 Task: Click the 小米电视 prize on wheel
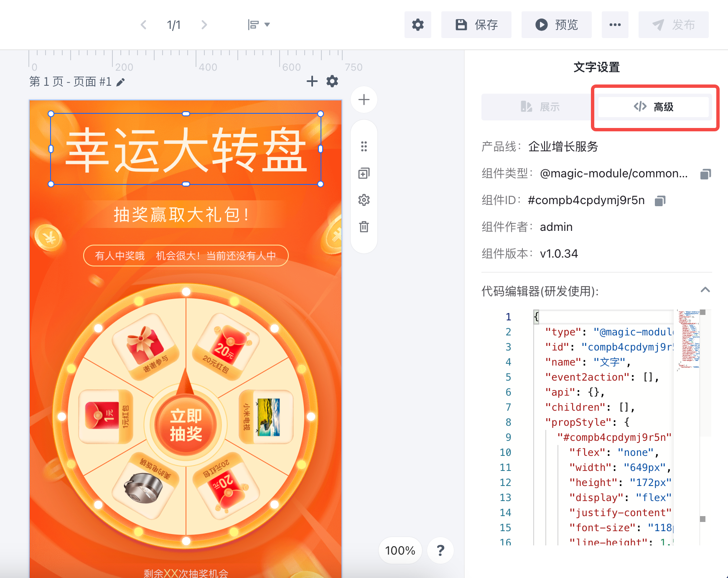[266, 417]
